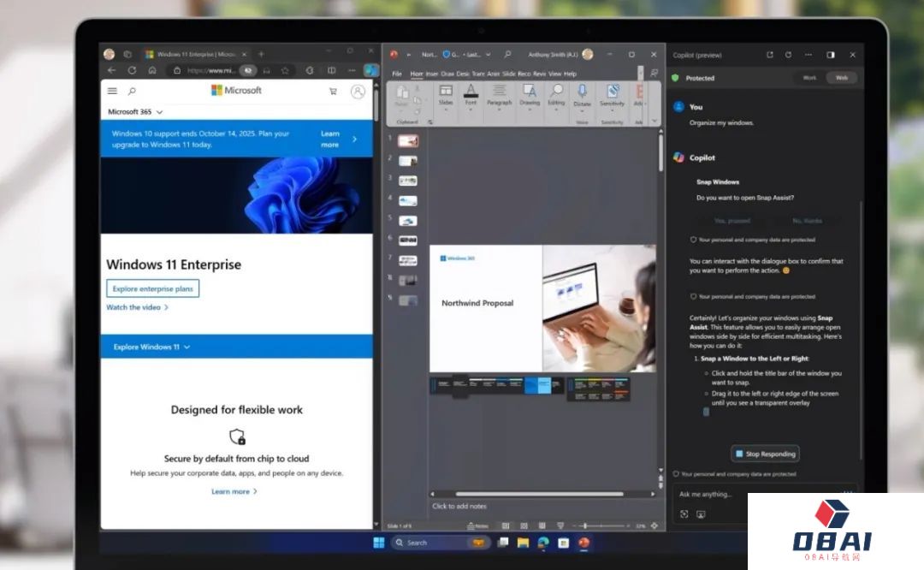Image resolution: width=924 pixels, height=570 pixels.
Task: Open the Help ribbon tab
Action: 570,74
